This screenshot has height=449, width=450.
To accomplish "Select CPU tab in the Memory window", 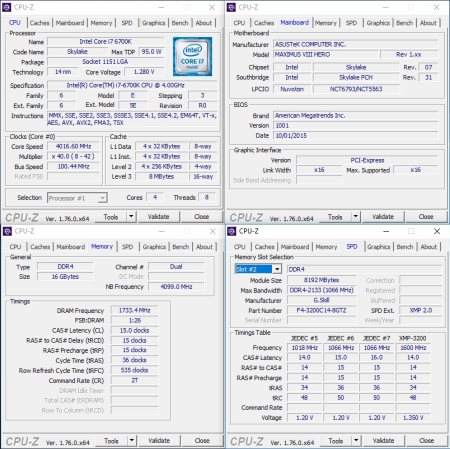I will (15, 247).
